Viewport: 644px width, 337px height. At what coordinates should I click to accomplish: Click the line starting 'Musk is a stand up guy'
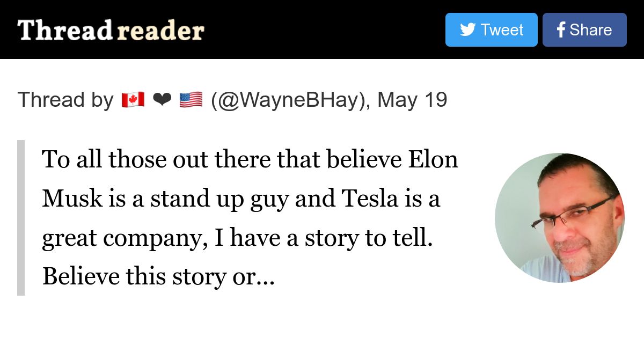pyautogui.click(x=241, y=199)
